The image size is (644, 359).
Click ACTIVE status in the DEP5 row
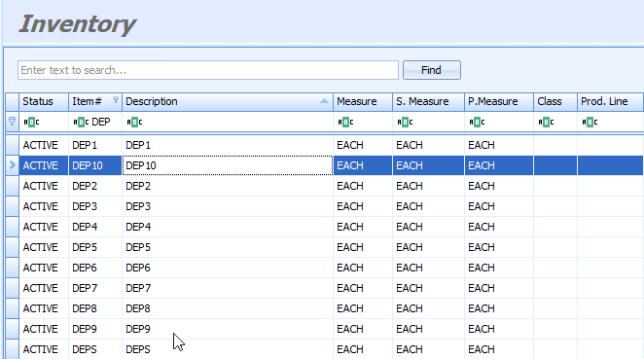pos(44,247)
